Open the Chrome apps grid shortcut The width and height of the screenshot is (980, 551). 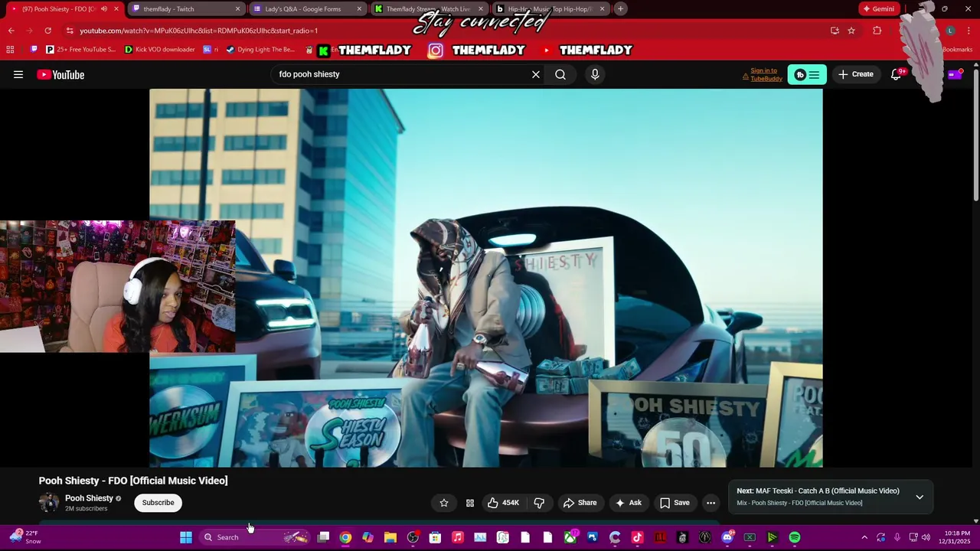(x=10, y=50)
